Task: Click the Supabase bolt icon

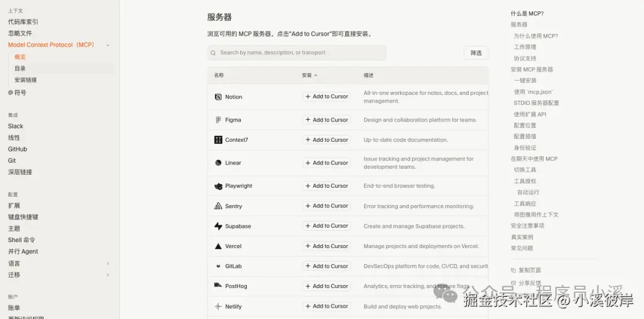Action: (x=218, y=226)
